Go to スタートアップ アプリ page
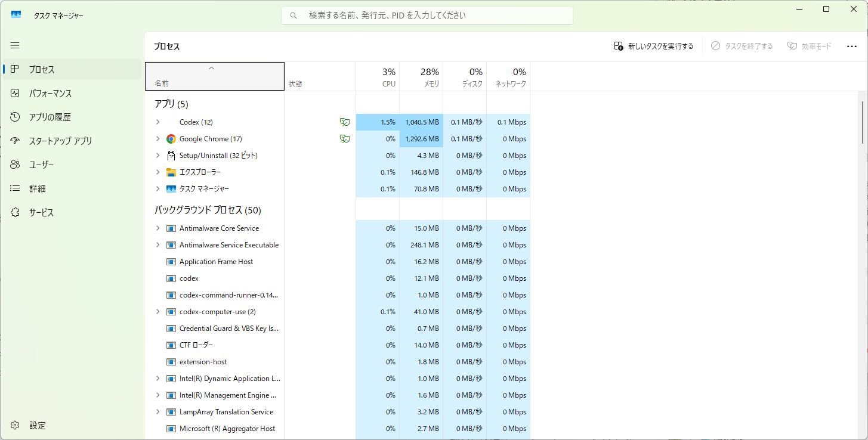Image resolution: width=868 pixels, height=440 pixels. coord(72,141)
